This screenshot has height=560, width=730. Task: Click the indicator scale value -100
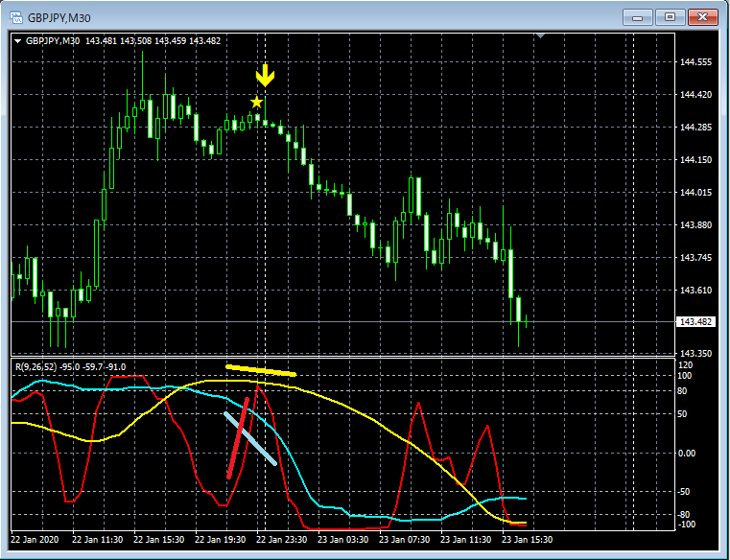pyautogui.click(x=686, y=525)
